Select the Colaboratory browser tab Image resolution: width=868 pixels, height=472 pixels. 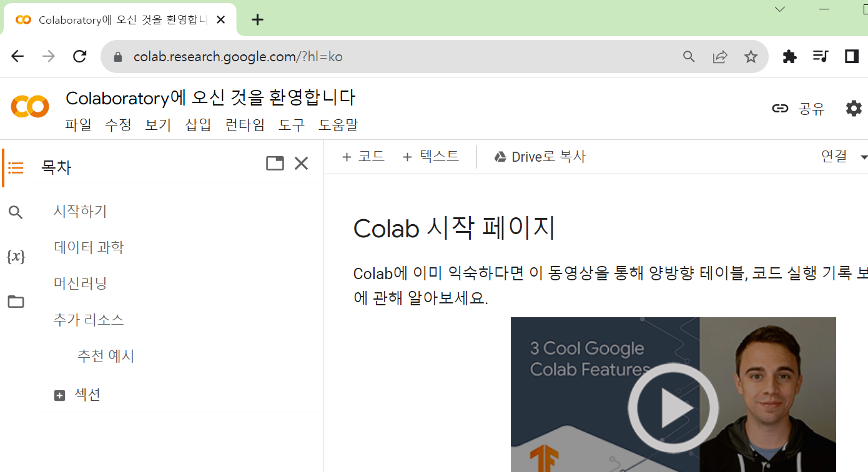point(121,19)
